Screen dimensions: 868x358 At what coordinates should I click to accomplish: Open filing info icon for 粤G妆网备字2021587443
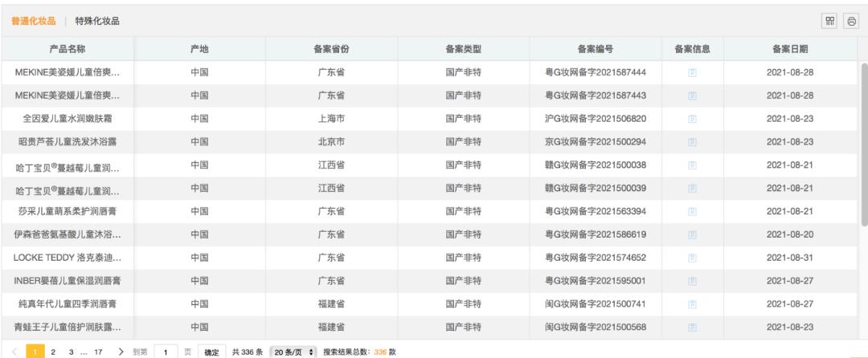(x=692, y=96)
